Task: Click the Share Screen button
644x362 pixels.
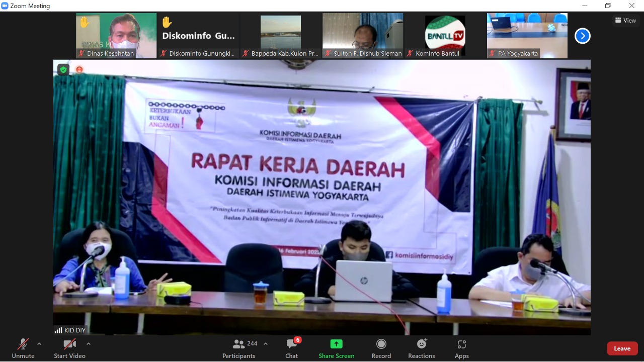Action: 336,348
